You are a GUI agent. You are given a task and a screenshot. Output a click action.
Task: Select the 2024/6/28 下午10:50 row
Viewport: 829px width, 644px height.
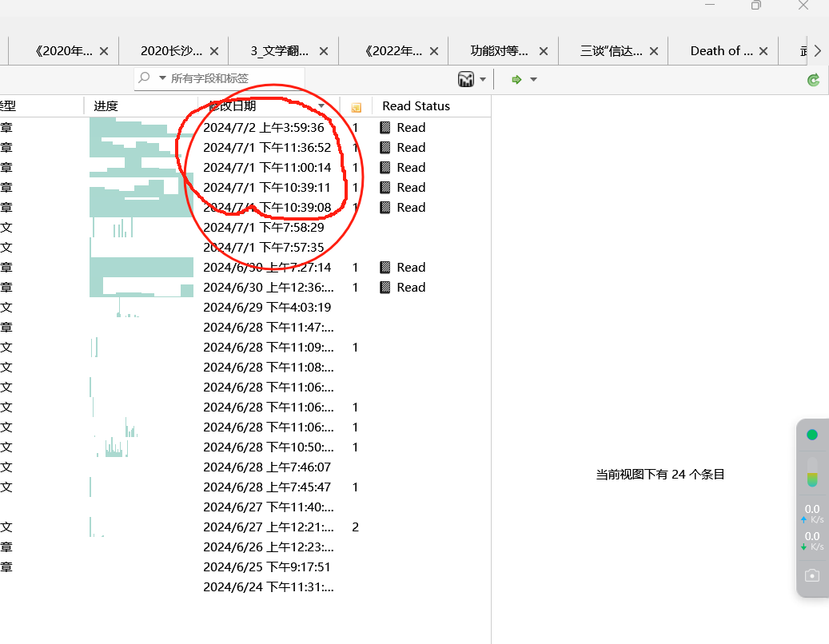coord(245,447)
